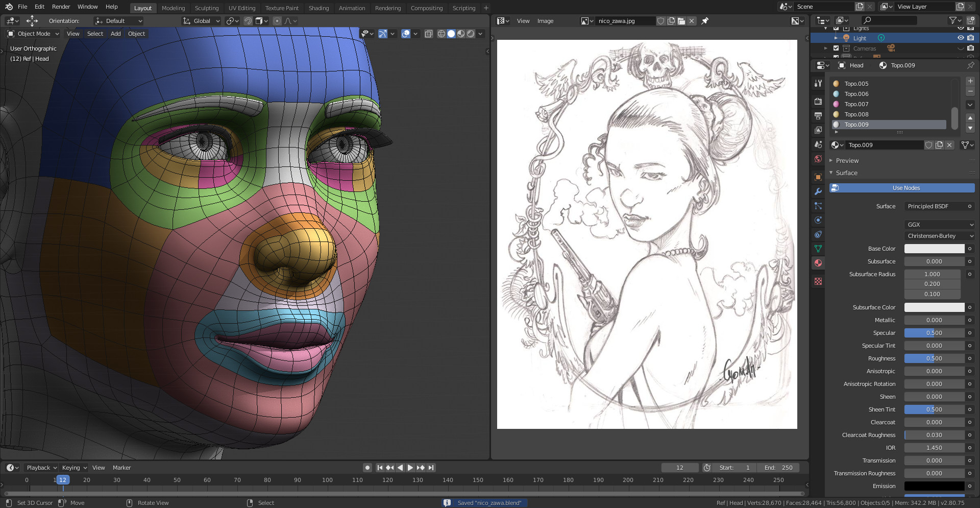
Task: Open the Render menu
Action: (61, 7)
